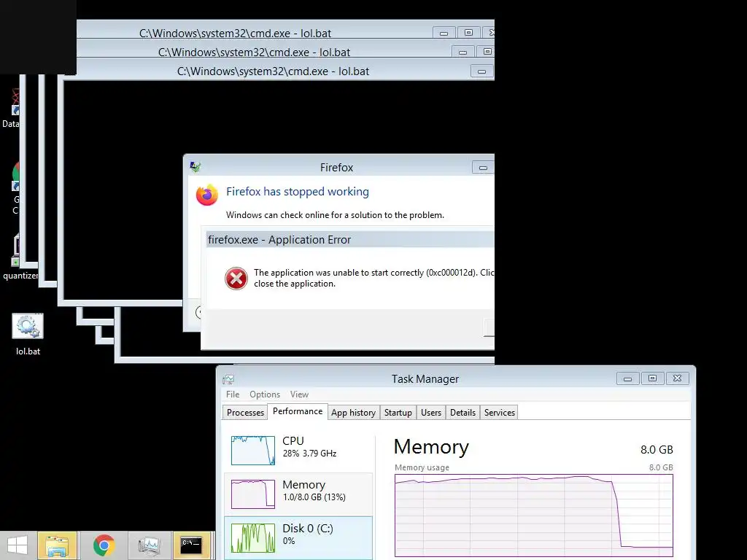Switch to the App history tab
Screen dimensions: 747x560
click(x=354, y=413)
